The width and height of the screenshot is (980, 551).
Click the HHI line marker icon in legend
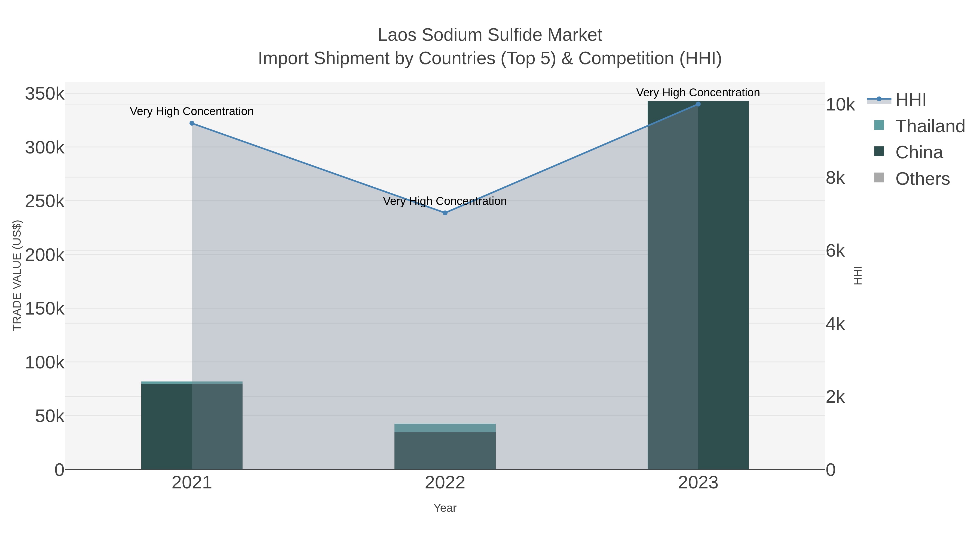point(879,99)
